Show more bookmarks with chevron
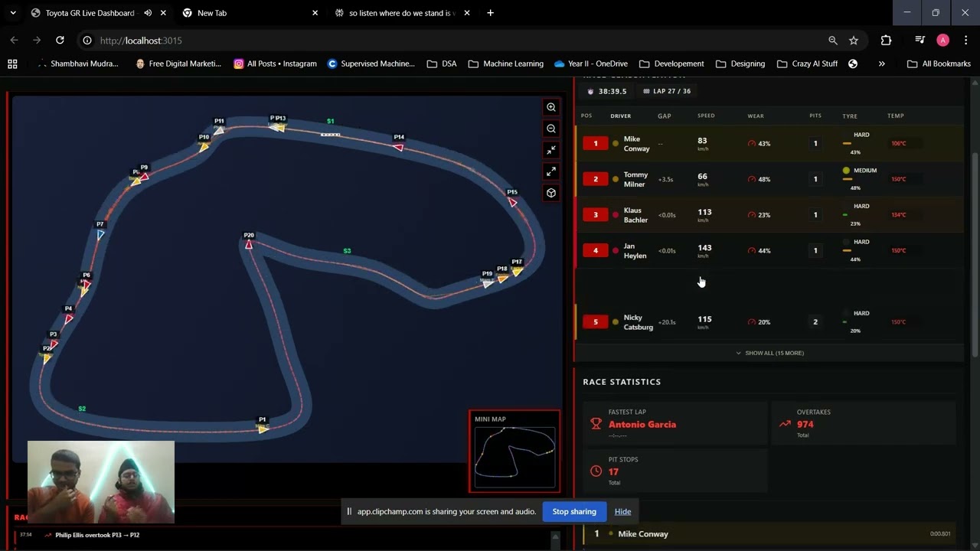980x551 pixels. tap(881, 64)
